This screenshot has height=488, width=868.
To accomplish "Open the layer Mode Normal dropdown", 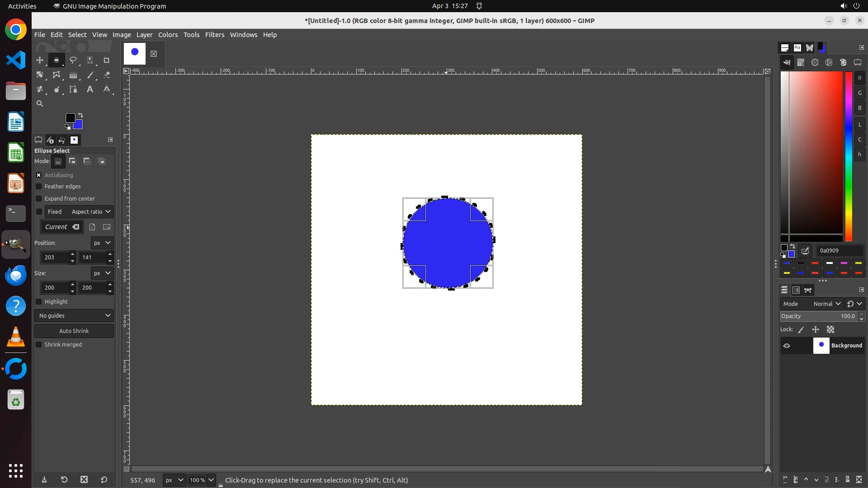I will (826, 304).
